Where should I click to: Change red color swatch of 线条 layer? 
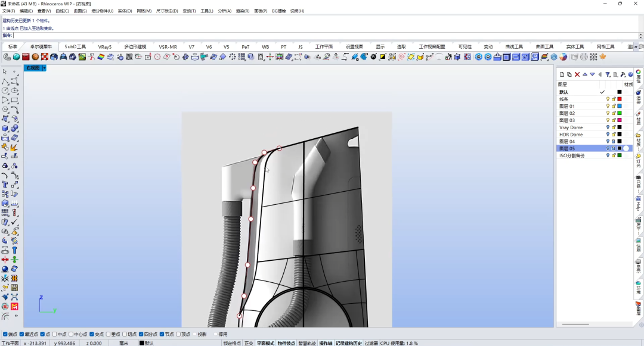(620, 99)
